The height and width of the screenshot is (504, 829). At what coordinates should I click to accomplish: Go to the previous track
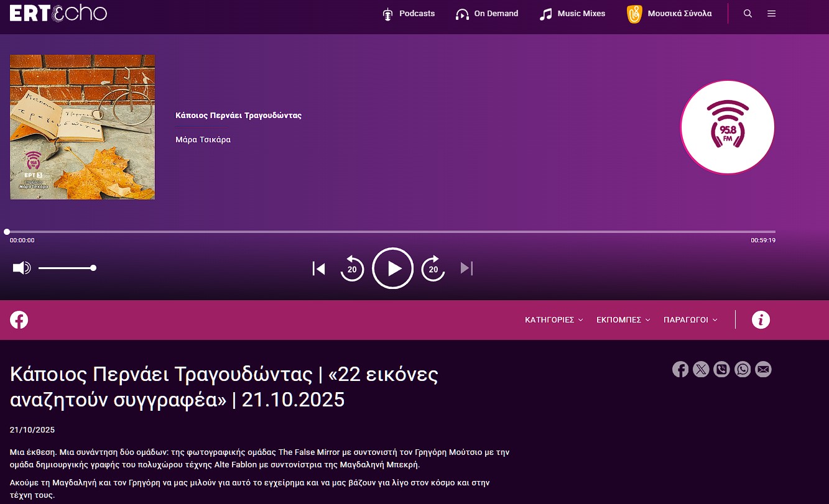[x=319, y=268]
